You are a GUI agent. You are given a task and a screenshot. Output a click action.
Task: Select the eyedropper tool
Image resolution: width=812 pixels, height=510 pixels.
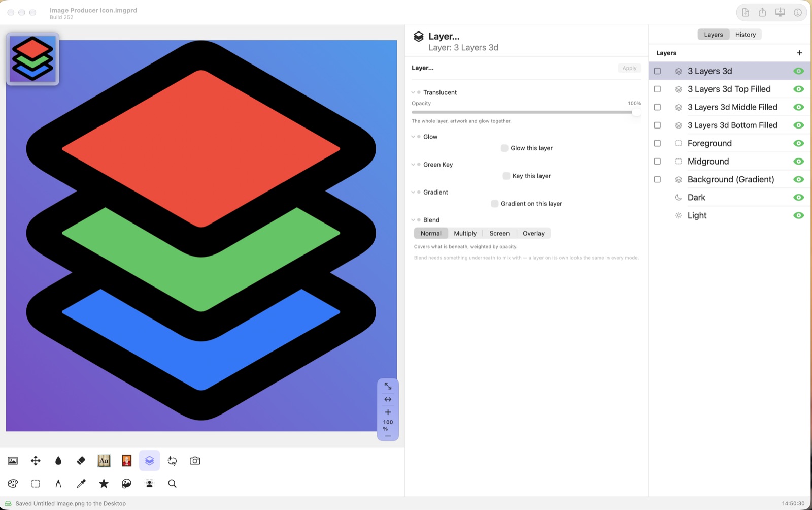tap(81, 484)
